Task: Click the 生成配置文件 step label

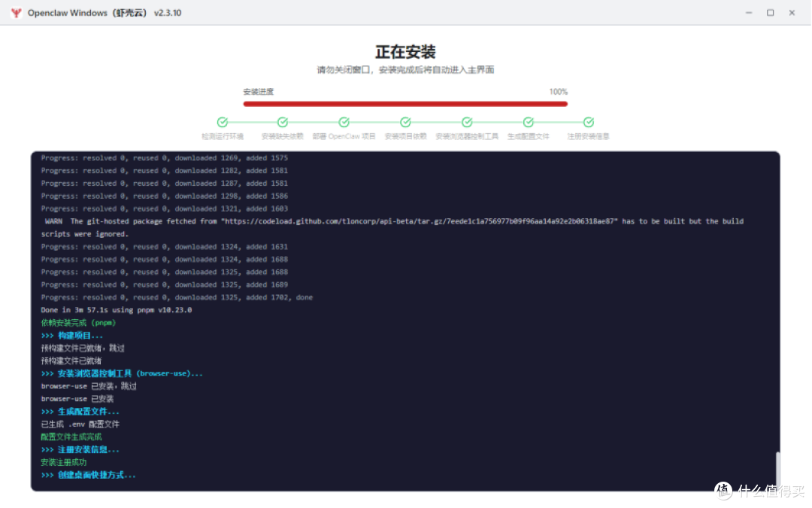Action: coord(529,137)
